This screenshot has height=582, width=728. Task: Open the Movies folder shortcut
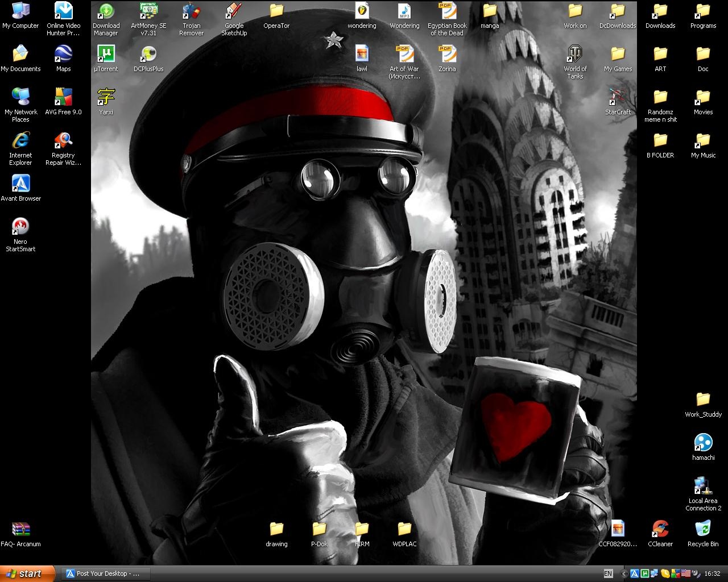703,102
